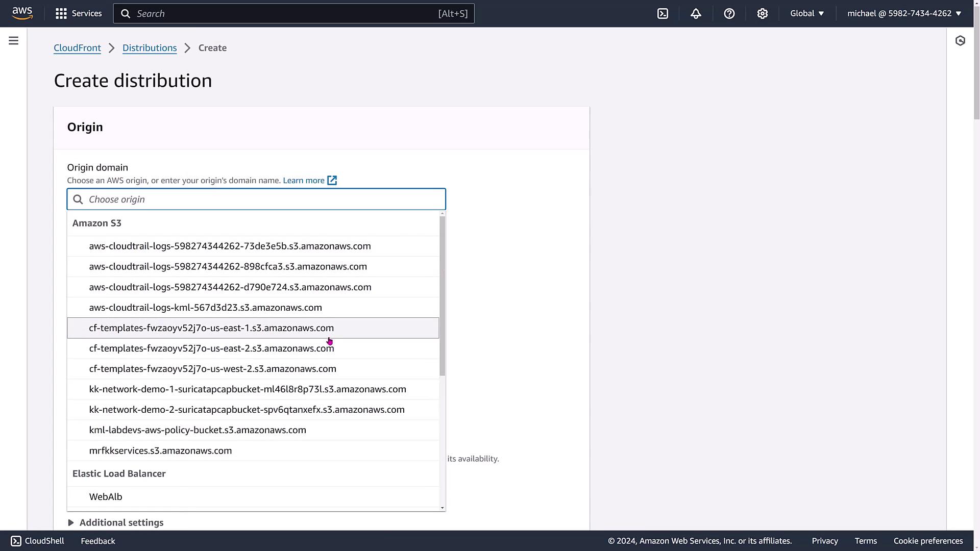Go to Distributions breadcrumb link
The height and width of the screenshot is (551, 980).
click(x=150, y=48)
